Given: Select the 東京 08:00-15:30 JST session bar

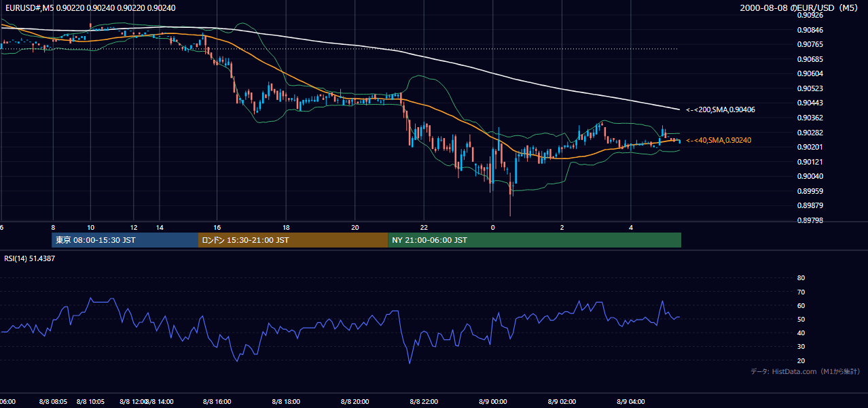Looking at the screenshot, I should tap(125, 240).
